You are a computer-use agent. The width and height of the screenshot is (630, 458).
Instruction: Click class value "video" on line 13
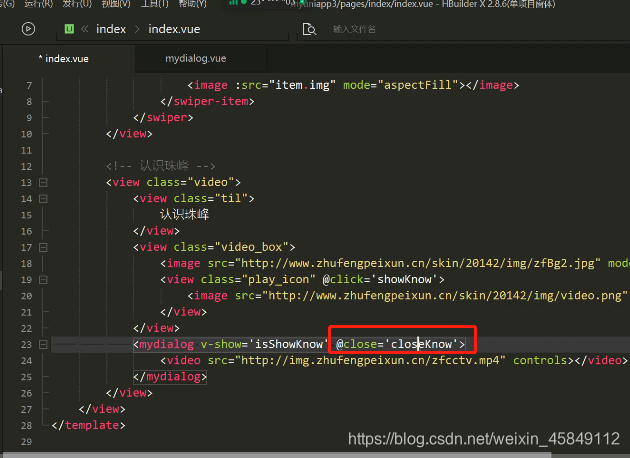(x=211, y=182)
